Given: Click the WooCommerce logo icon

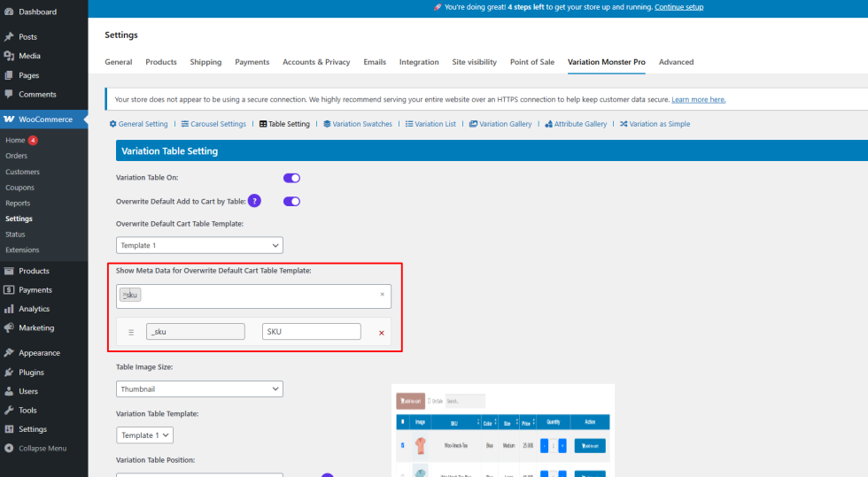Looking at the screenshot, I should pyautogui.click(x=9, y=119).
